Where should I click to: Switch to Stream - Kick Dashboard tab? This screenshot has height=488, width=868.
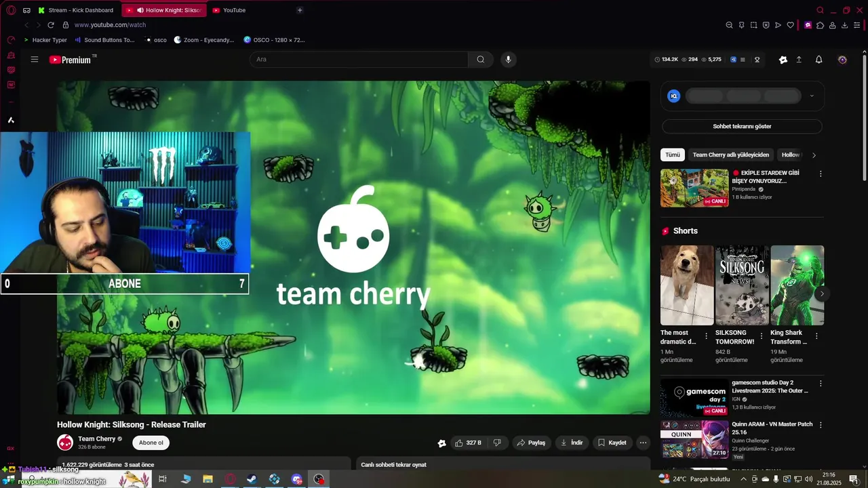(x=76, y=10)
